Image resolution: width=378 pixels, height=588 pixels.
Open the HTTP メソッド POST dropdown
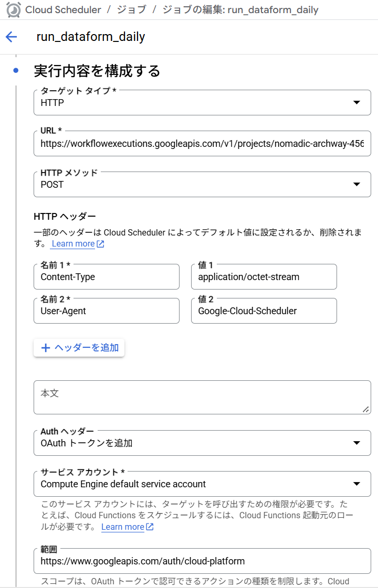202,184
